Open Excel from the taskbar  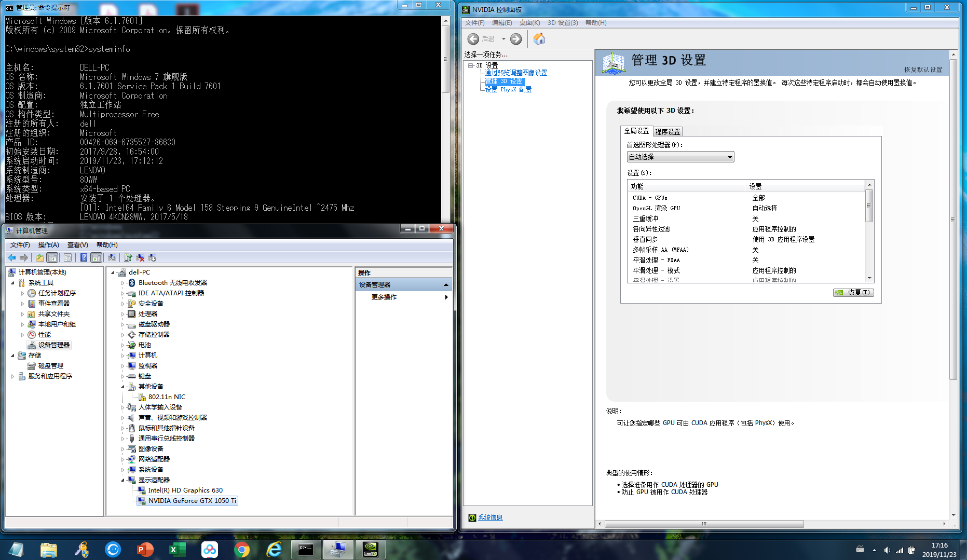[178, 549]
